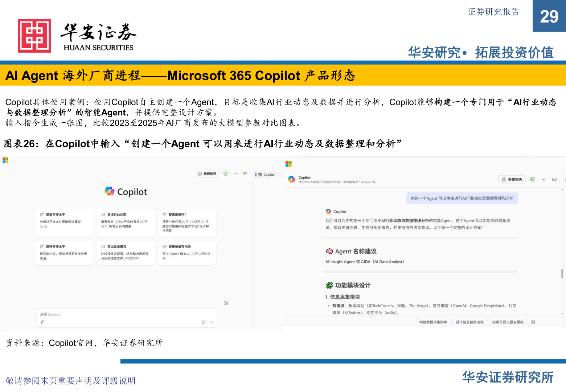Click the pen icon on 提高写作水平 card
Image resolution: width=566 pixels, height=392 pixels.
(42, 215)
